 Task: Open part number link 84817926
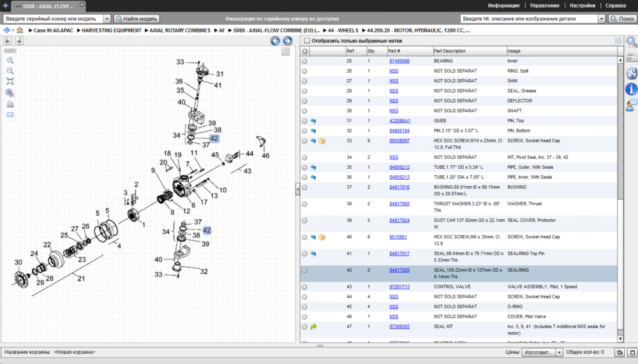pyautogui.click(x=399, y=270)
